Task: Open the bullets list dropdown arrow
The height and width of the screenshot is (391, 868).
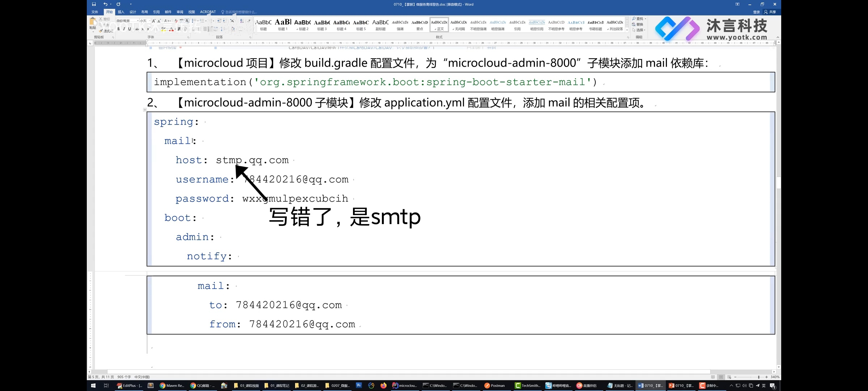Action: coord(198,21)
